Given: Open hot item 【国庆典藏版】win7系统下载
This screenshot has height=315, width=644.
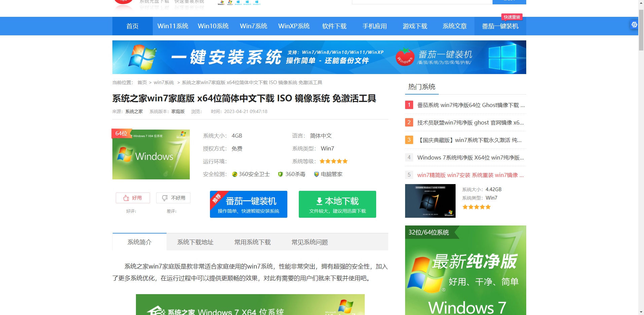Looking at the screenshot, I should tap(470, 140).
